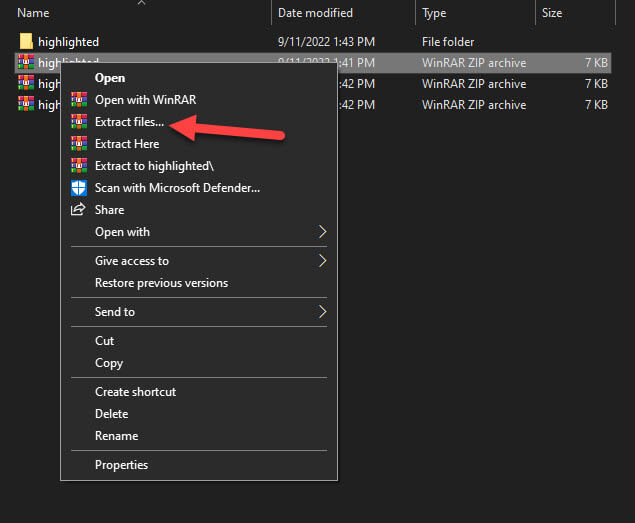Sort files by the Date modified column header
Viewport: 635px width, 523px height.
(x=315, y=13)
